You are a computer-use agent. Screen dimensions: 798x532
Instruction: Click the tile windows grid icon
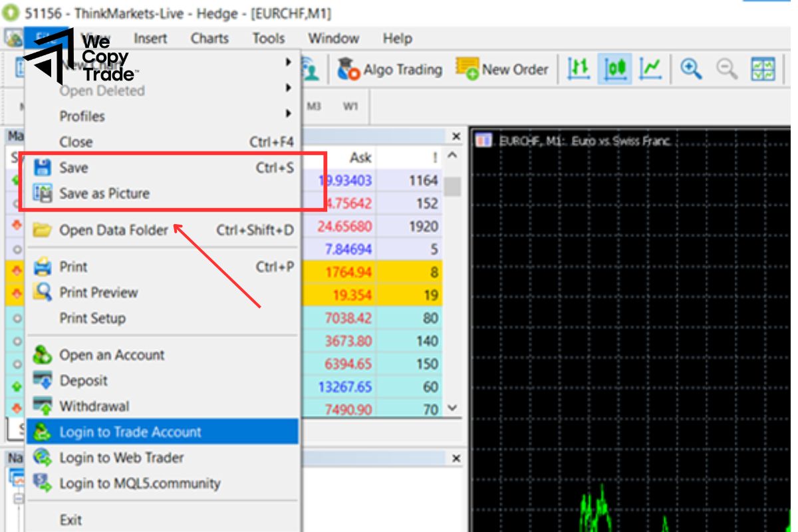click(763, 68)
